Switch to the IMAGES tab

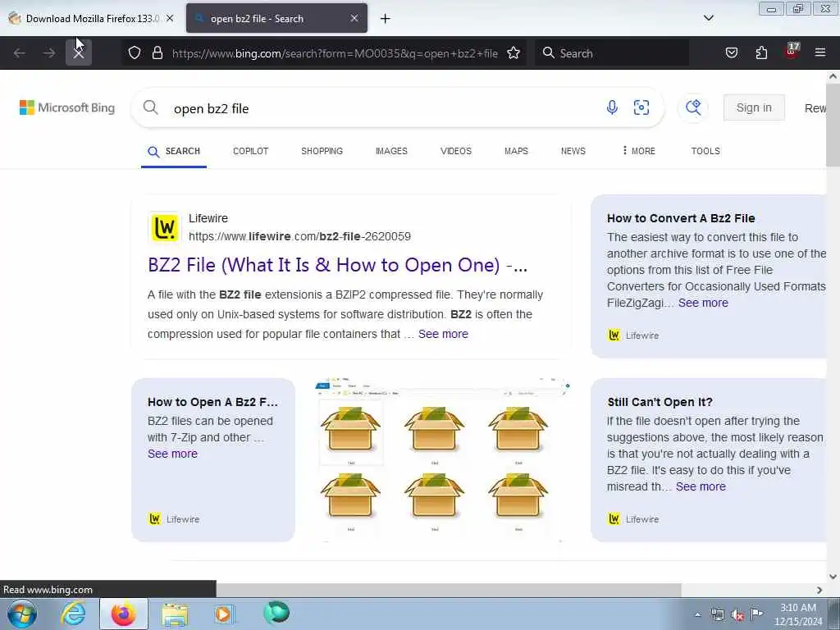click(x=391, y=151)
